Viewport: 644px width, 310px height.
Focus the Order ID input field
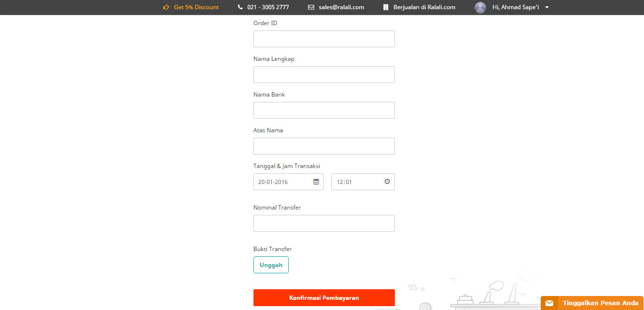[324, 39]
